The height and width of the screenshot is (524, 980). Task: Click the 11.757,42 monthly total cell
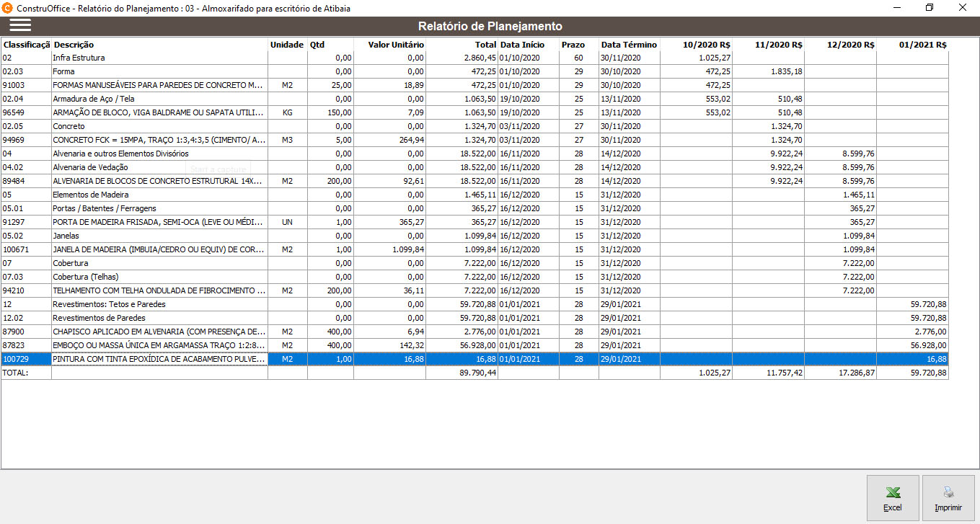point(768,373)
